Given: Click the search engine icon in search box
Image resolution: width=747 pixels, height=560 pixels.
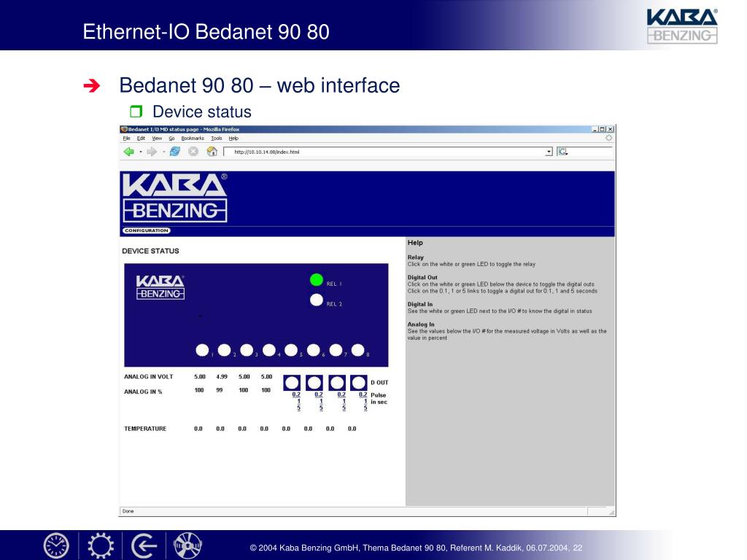Looking at the screenshot, I should pos(562,152).
